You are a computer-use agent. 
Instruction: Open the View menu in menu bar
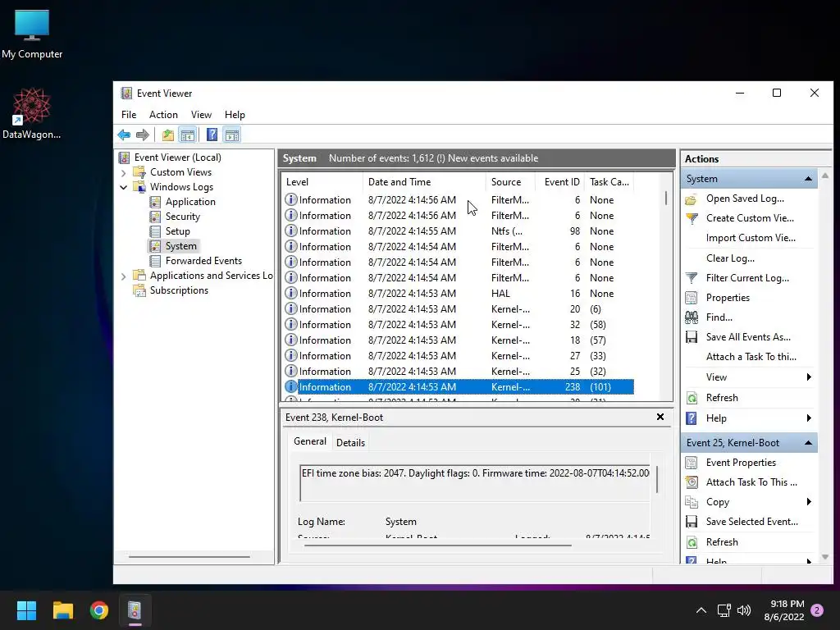[x=202, y=115]
